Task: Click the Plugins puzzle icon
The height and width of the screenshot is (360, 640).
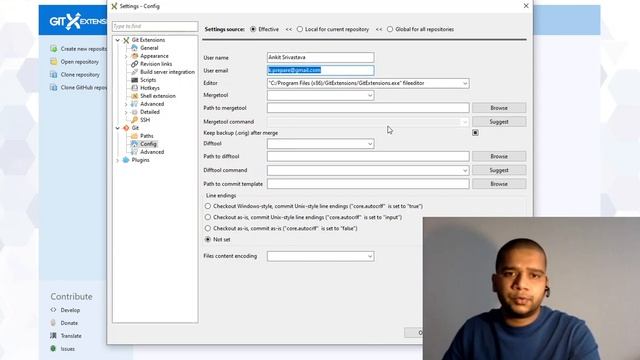Action: tap(126, 160)
